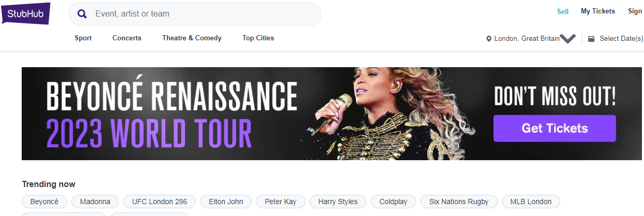Click the search magnifier icon
This screenshot has width=644, height=216.
click(82, 14)
